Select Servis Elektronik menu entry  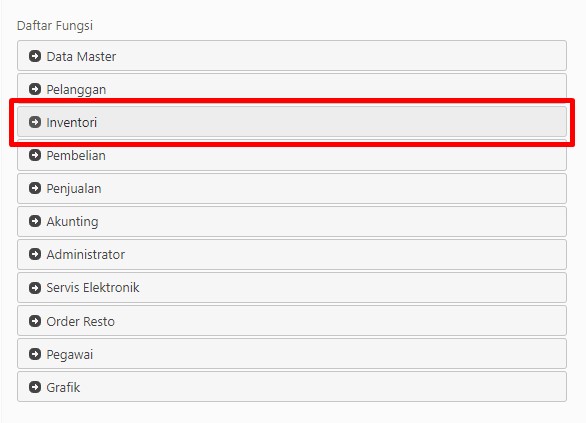click(292, 287)
